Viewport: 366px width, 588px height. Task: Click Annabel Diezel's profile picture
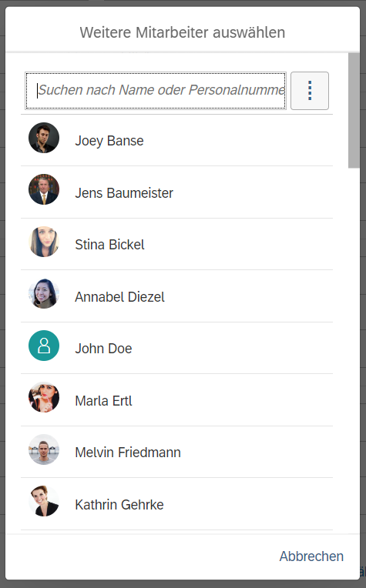click(44, 293)
